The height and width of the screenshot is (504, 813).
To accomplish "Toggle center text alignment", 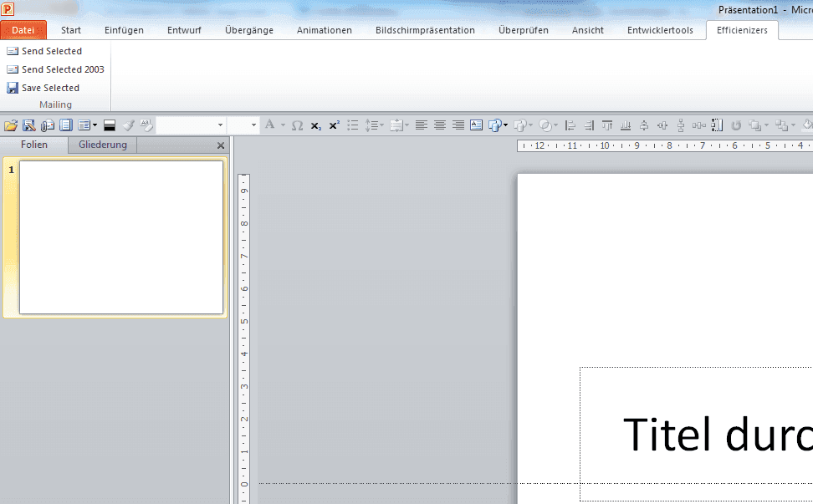I will click(x=439, y=125).
